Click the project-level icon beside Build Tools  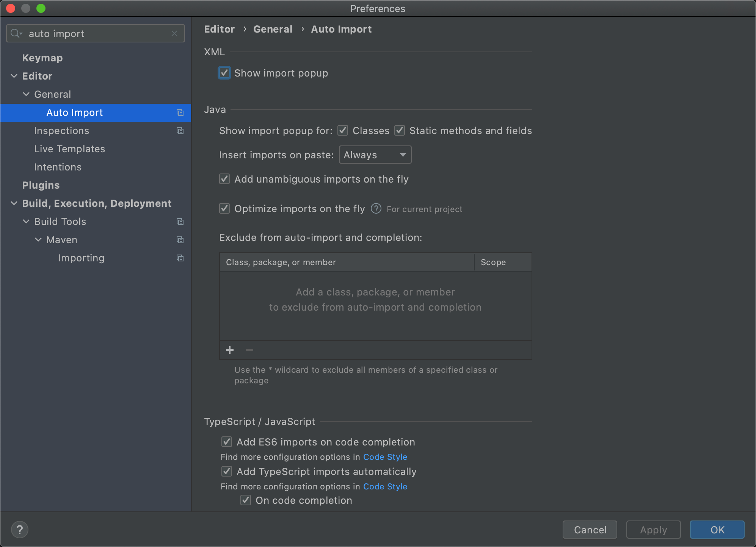click(x=180, y=222)
